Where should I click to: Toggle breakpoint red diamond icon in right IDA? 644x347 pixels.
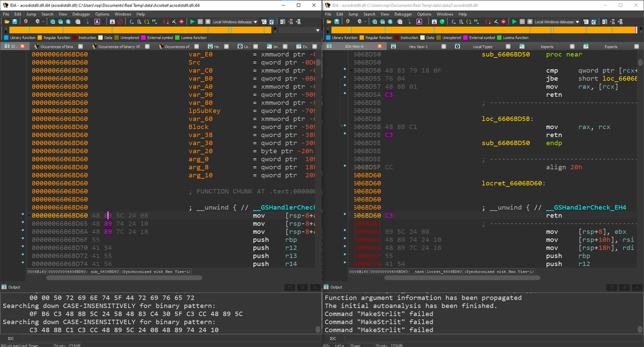pyautogui.click(x=503, y=22)
